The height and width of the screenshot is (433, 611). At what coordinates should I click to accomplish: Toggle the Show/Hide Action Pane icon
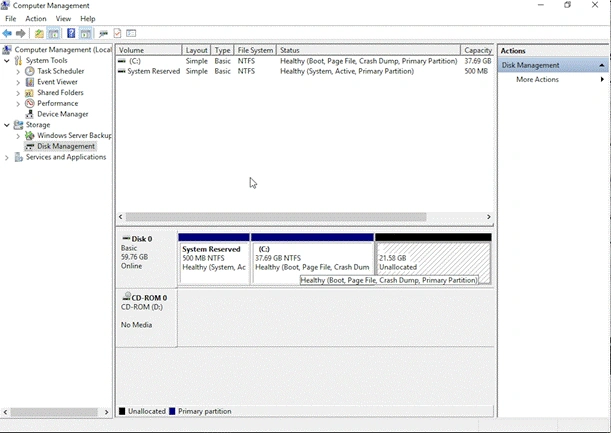(85, 34)
